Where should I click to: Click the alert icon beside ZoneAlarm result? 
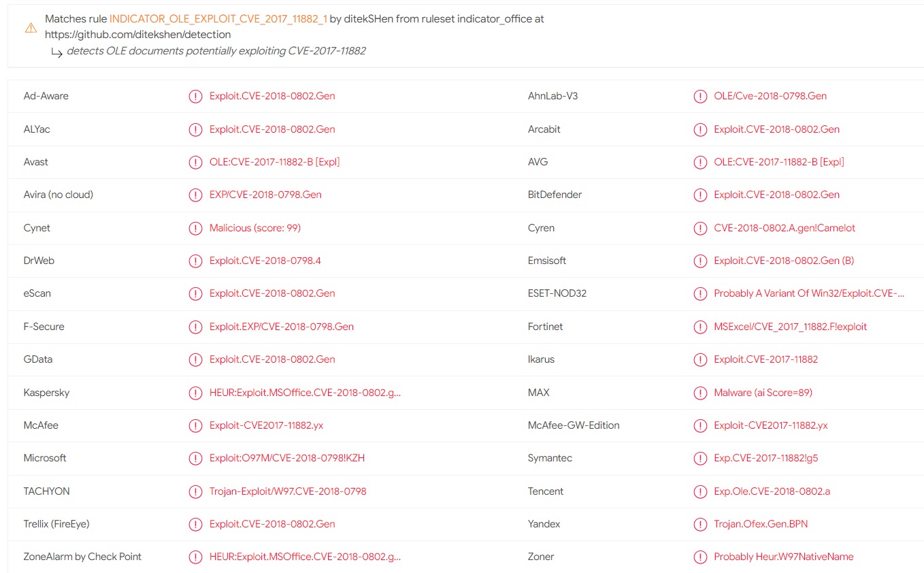(x=195, y=557)
